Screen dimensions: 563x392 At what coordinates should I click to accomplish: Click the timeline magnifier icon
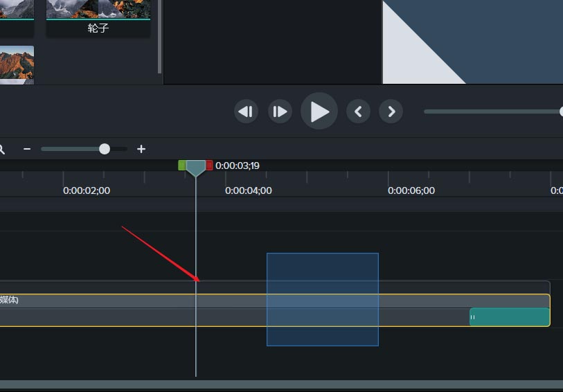pyautogui.click(x=2, y=149)
